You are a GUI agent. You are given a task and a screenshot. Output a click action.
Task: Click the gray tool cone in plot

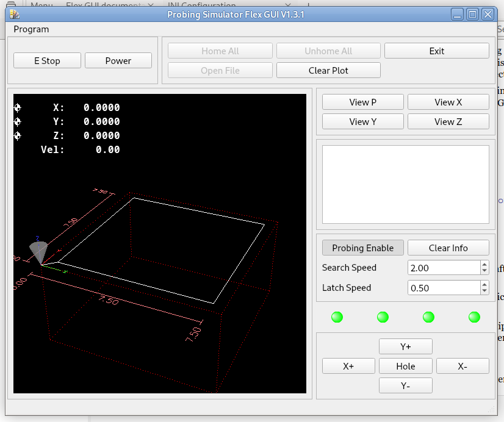39,251
